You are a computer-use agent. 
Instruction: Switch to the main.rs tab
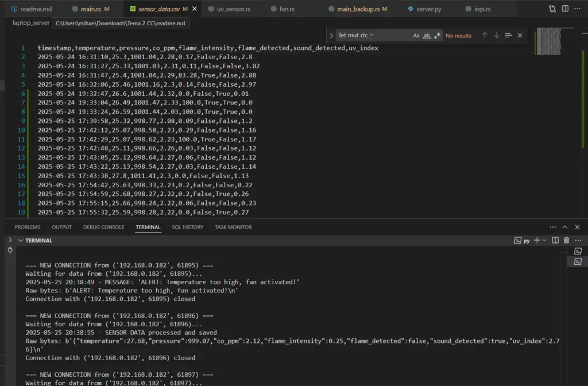coord(91,9)
